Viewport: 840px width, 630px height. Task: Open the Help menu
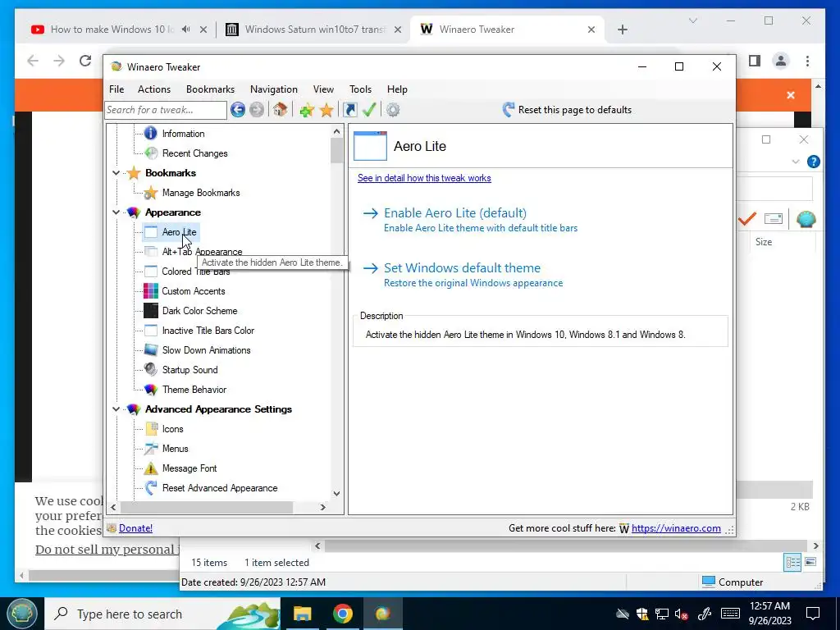397,89
